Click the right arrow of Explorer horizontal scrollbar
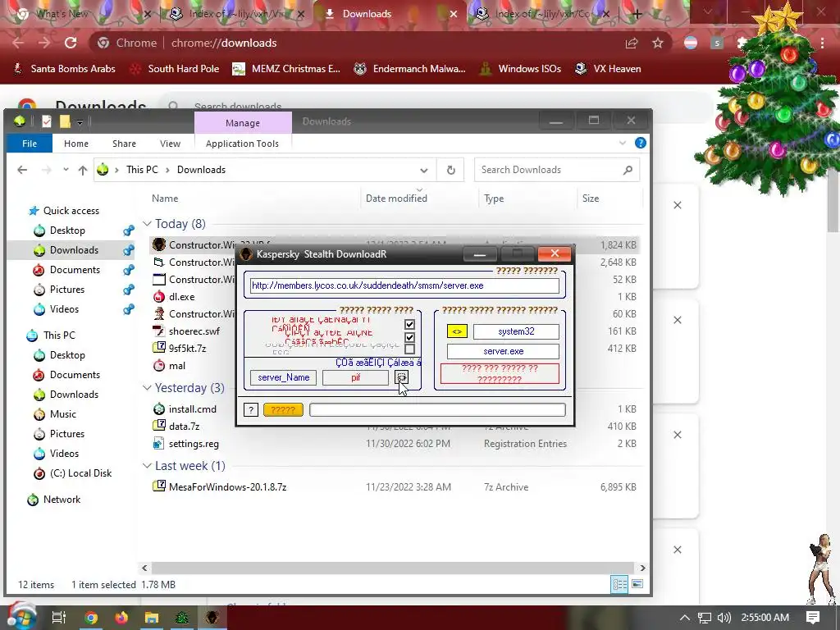Image resolution: width=840 pixels, height=630 pixels. [642, 568]
